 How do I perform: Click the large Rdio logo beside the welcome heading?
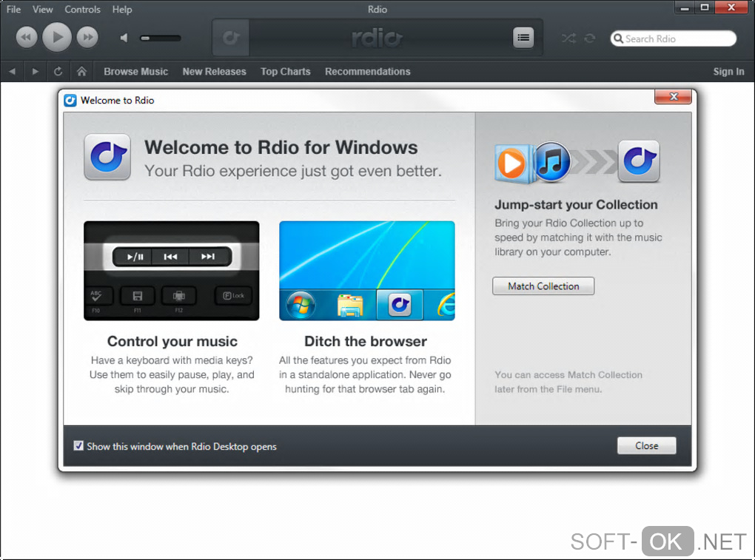click(x=107, y=157)
